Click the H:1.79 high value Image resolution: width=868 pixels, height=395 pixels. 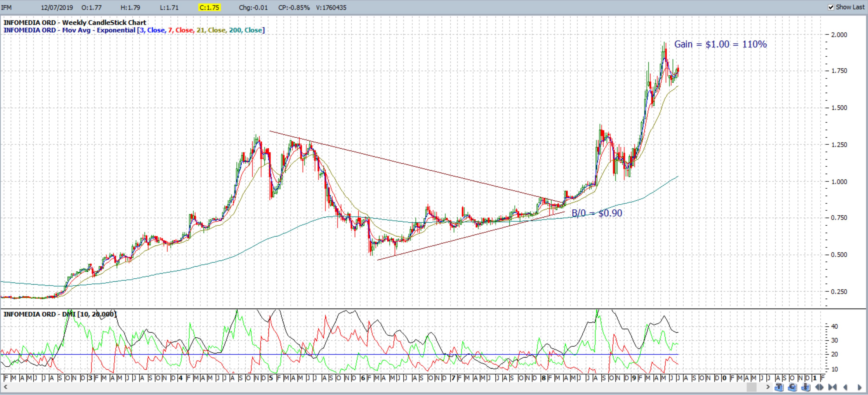tap(130, 7)
